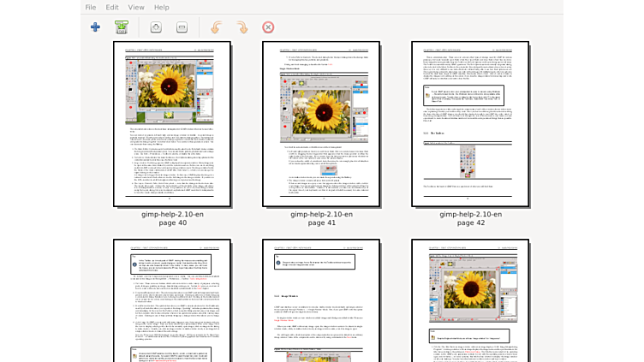Click the 'gimp-help-2.10-en page 40' label
The width and height of the screenshot is (644, 362).
[172, 219]
